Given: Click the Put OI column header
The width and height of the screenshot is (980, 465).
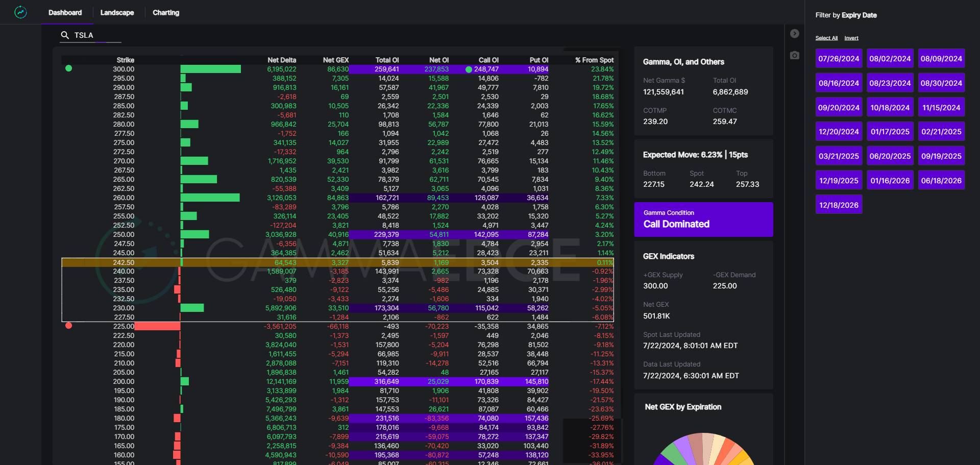Looking at the screenshot, I should (x=539, y=60).
